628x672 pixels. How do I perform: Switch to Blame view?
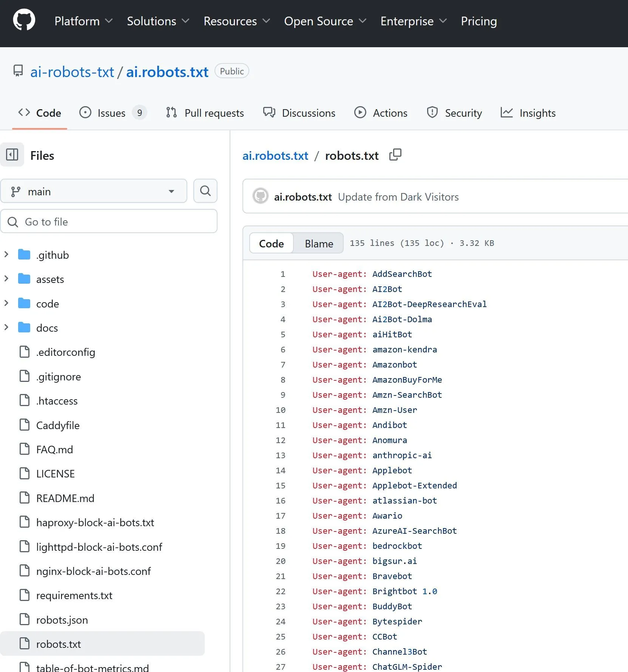[x=319, y=243]
